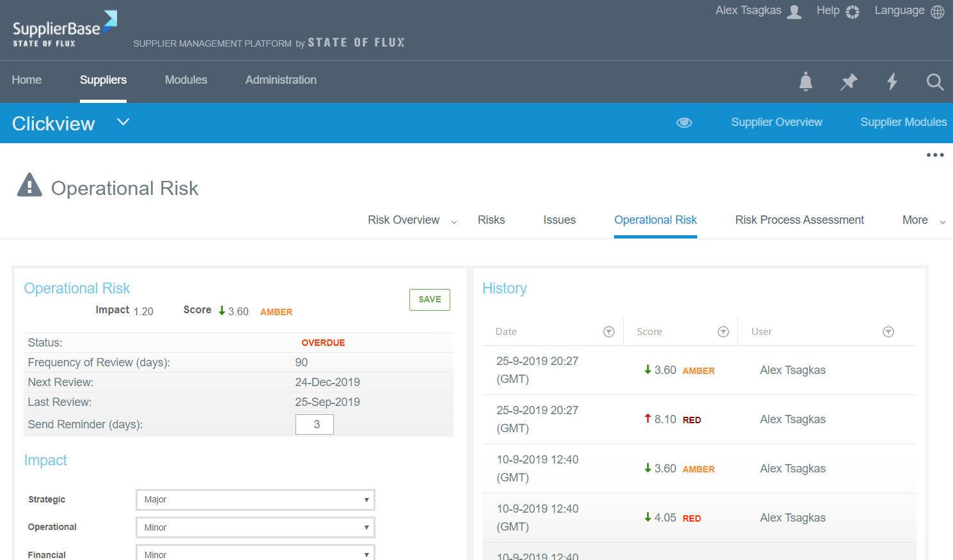Switch to the Issues tab

(x=559, y=220)
